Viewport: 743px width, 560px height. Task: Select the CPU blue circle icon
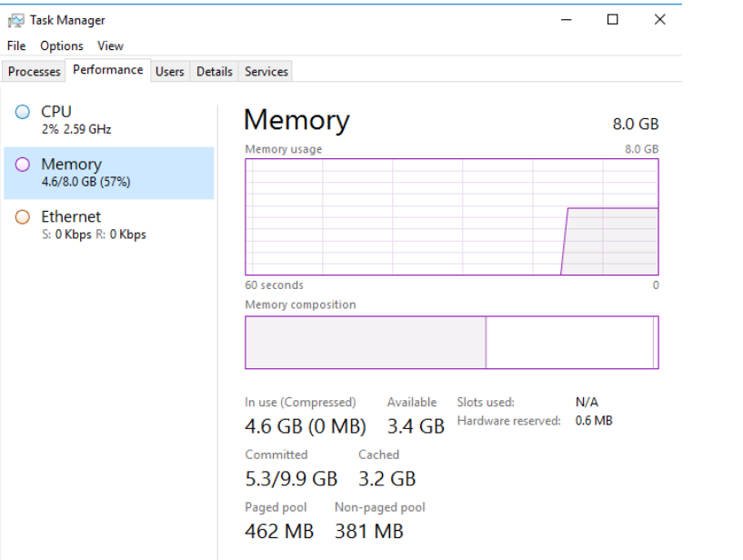22,112
